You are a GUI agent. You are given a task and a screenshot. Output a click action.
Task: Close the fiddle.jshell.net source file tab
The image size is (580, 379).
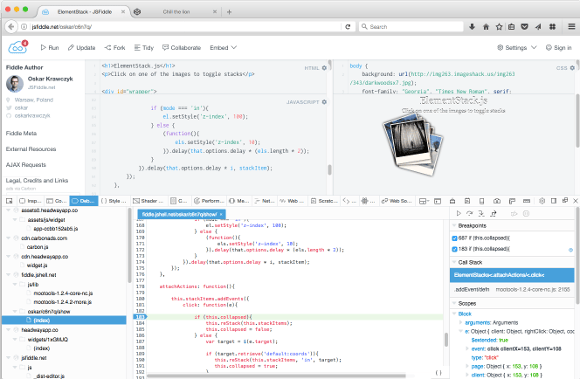point(221,214)
